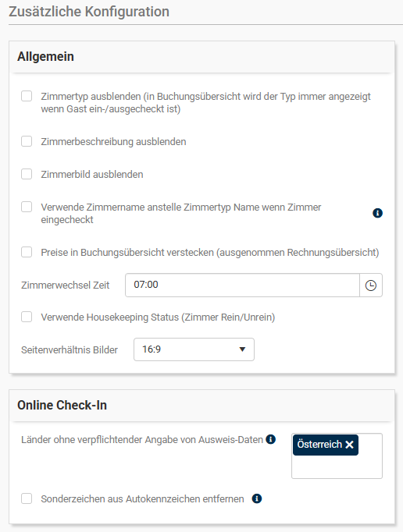
Task: Show info for Verwende Zimmername option
Action: click(377, 213)
